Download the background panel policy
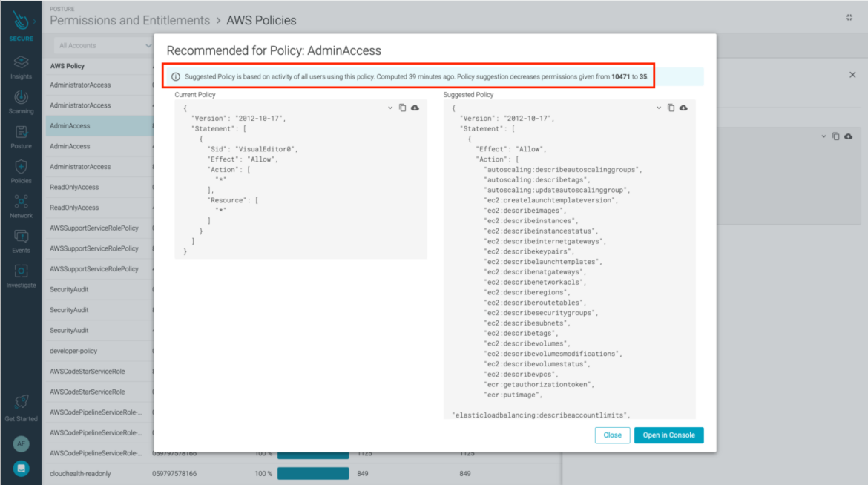 849,136
